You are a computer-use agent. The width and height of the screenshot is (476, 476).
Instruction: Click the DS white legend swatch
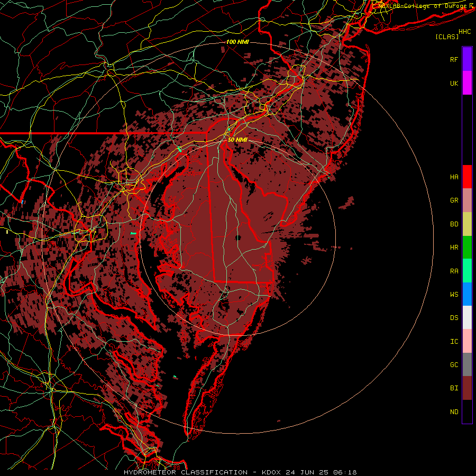467,317
